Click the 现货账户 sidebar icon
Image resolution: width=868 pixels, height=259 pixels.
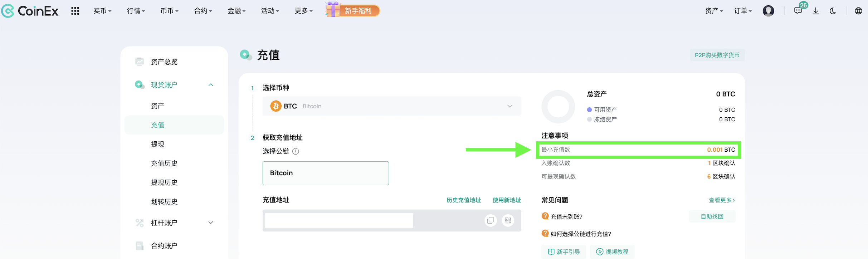pyautogui.click(x=140, y=85)
